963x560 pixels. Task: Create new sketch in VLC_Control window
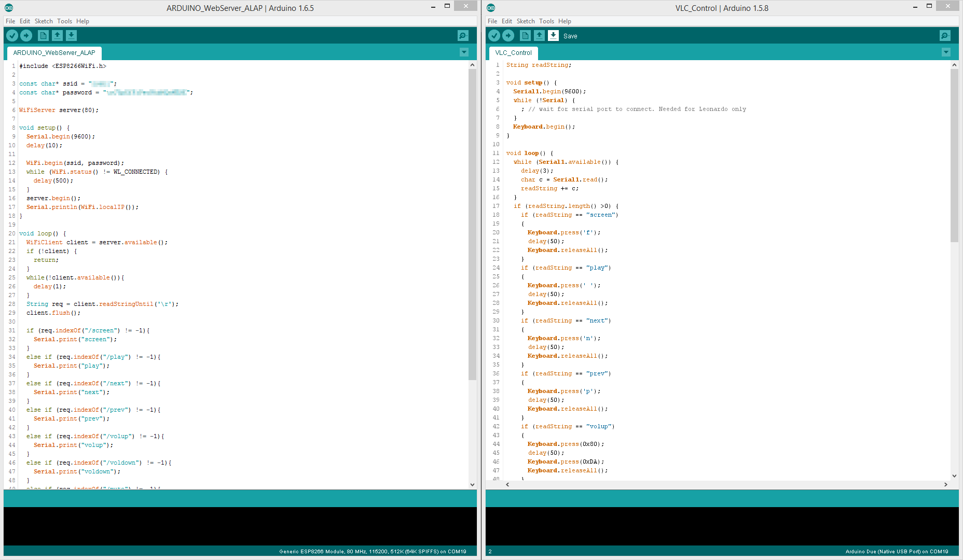tap(525, 35)
